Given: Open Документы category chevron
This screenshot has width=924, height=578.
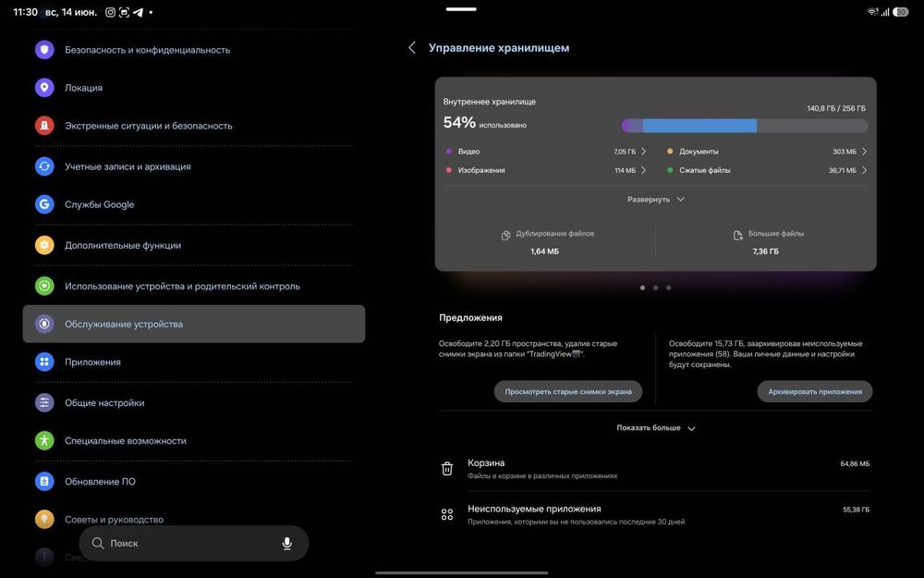Looking at the screenshot, I should (x=865, y=152).
